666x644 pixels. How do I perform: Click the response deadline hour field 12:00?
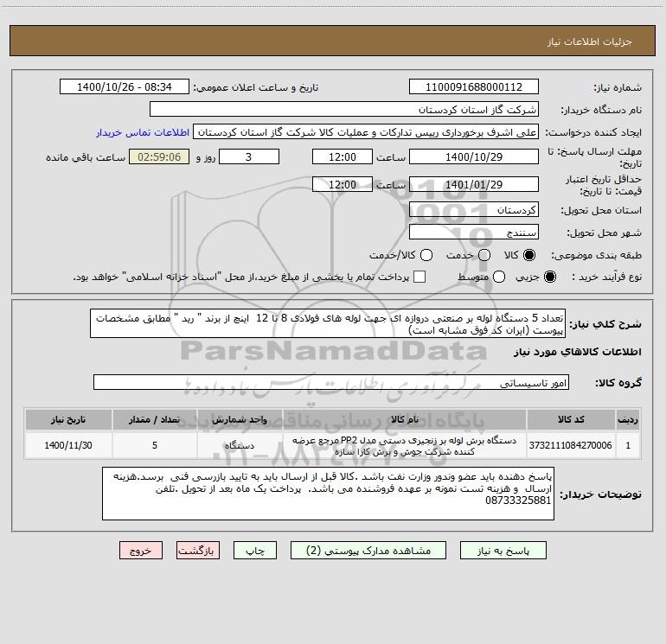343,156
